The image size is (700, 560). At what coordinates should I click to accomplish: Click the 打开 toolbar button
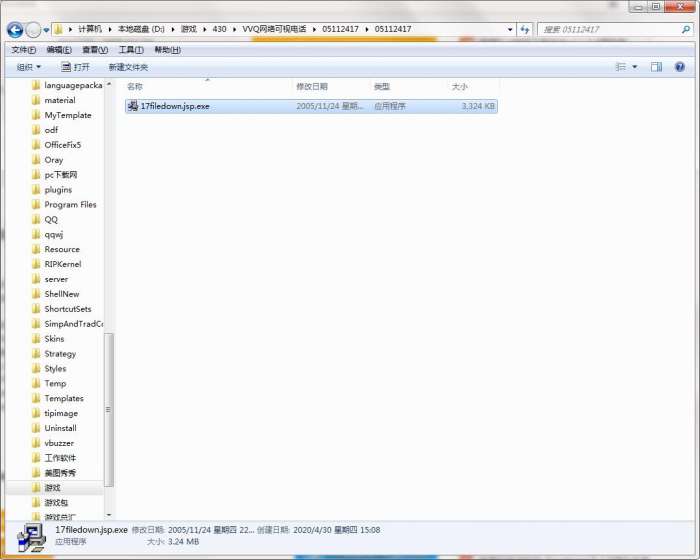pos(75,67)
